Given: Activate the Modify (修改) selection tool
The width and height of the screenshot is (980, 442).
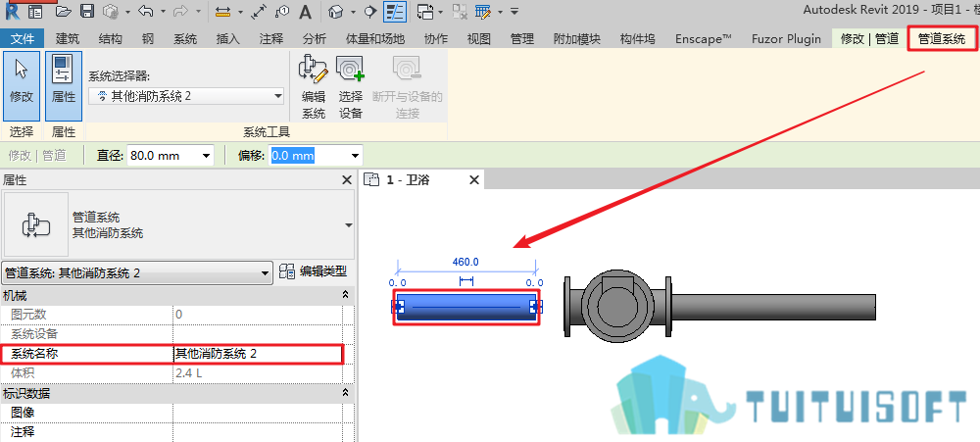Looking at the screenshot, I should point(22,85).
